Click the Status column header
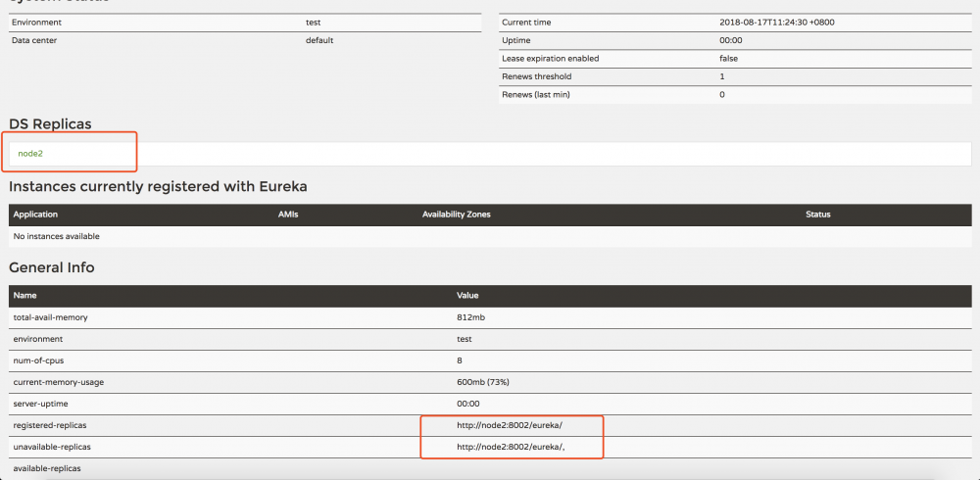The width and height of the screenshot is (980, 480). coord(817,214)
